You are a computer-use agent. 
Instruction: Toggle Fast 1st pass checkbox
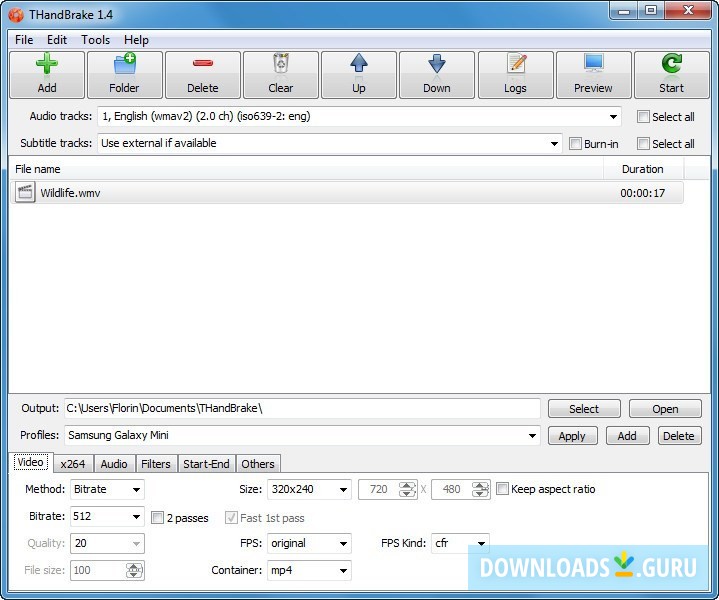pyautogui.click(x=231, y=518)
